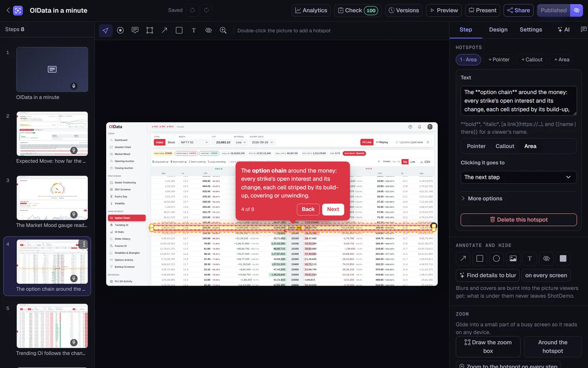Open the comments icon right of AI tab
Viewport: 588px width, 368px height.
584,29
